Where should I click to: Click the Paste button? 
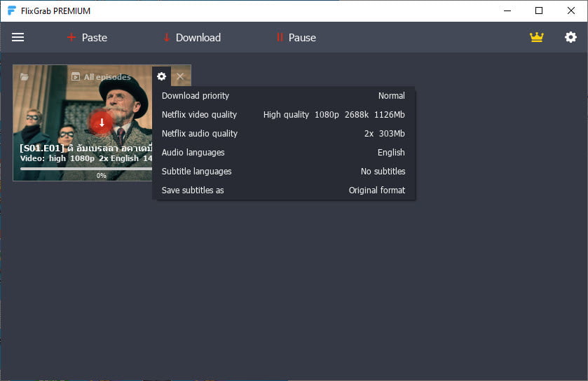point(87,37)
